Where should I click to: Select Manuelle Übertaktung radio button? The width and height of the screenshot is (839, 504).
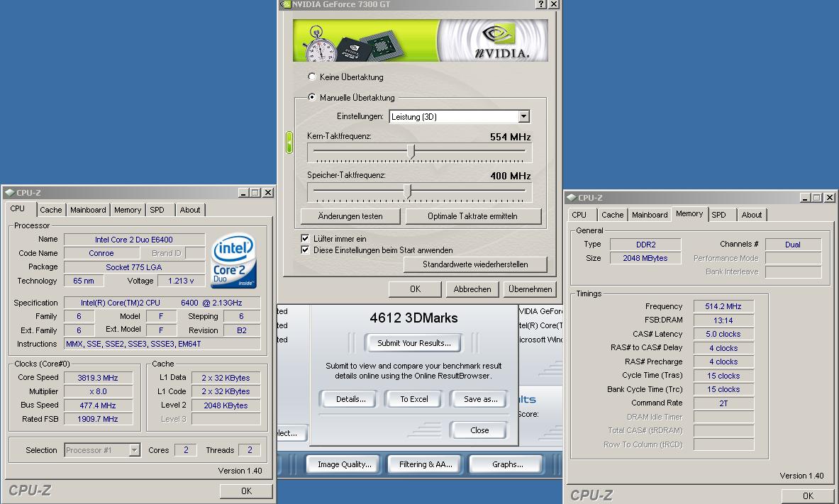[x=311, y=97]
